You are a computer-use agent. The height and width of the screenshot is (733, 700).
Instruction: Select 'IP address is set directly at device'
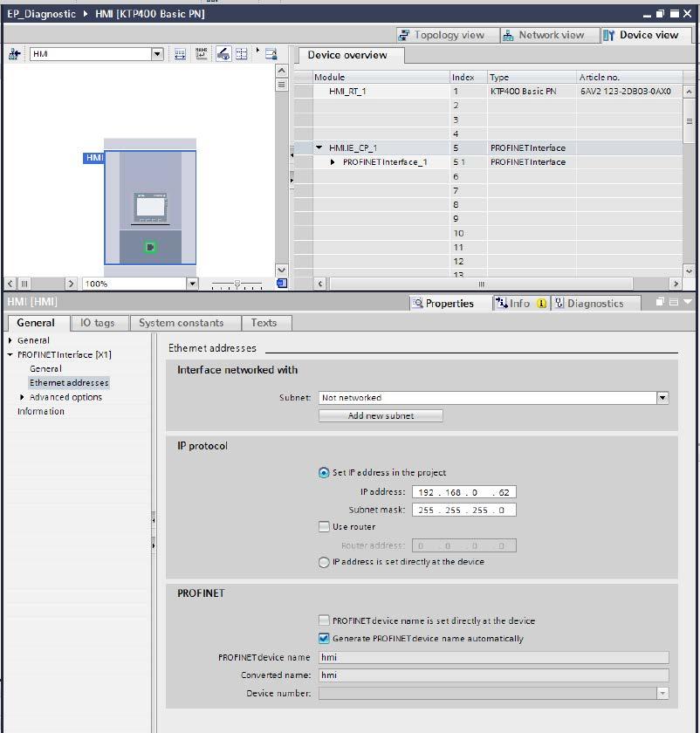[324, 562]
